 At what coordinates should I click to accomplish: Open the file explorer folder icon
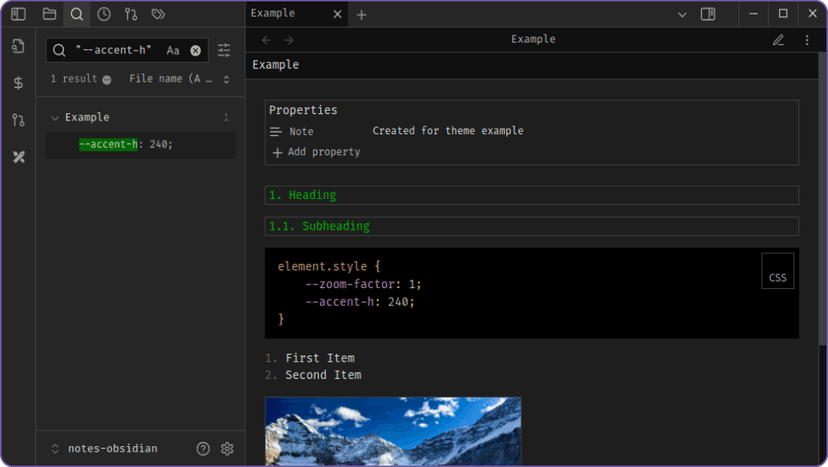coord(49,14)
